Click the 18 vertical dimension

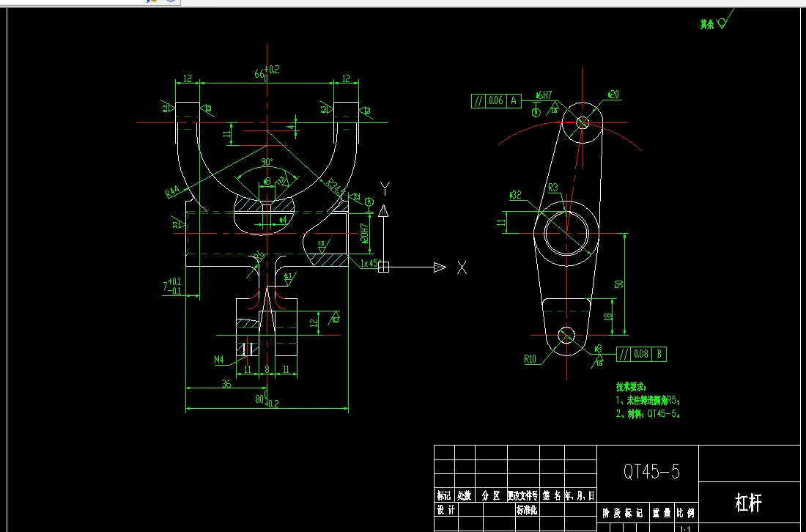[609, 316]
